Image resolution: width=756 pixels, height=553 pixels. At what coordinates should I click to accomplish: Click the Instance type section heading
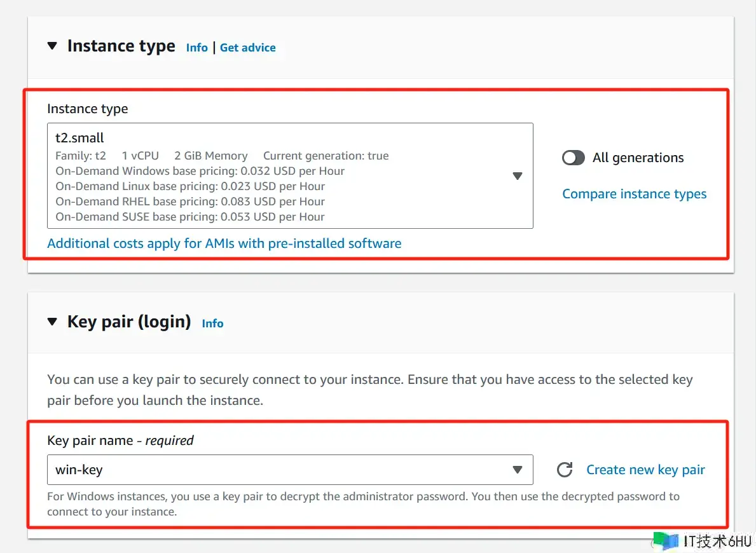tap(121, 46)
